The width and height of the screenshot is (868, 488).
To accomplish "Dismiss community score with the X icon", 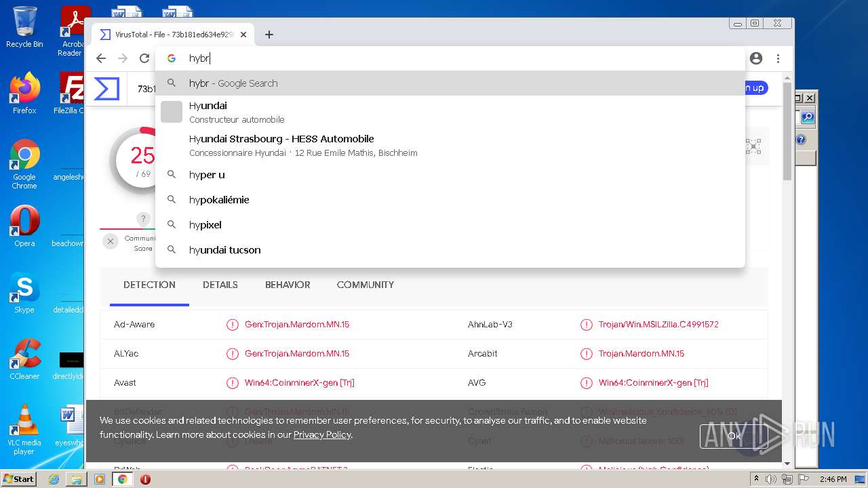I will pos(111,241).
